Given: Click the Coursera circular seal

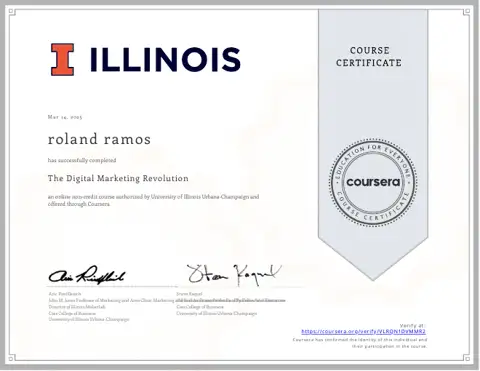Looking at the screenshot, I should 373,183.
